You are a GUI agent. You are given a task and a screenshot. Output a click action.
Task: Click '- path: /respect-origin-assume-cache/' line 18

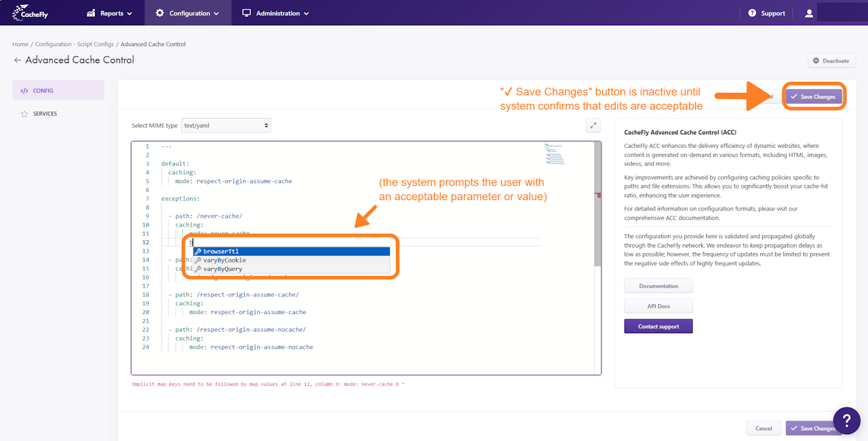[233, 295]
